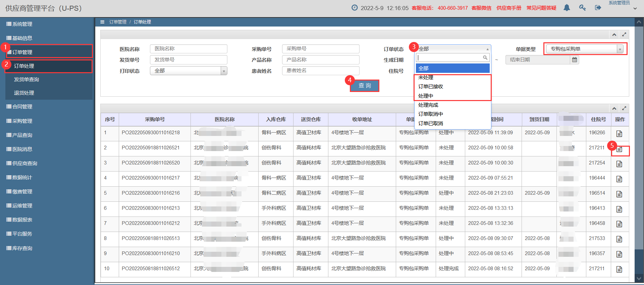
Task: Expand 数据统计 sidebar menu
Action: pos(47,178)
